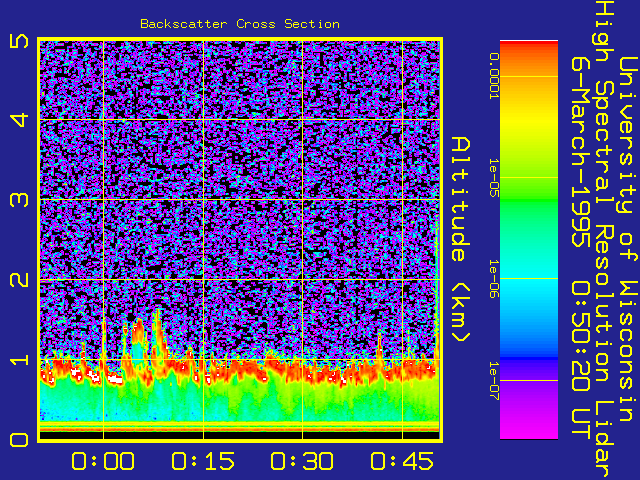Click the time axis label '0:00'
The image size is (640, 480).
point(103,461)
